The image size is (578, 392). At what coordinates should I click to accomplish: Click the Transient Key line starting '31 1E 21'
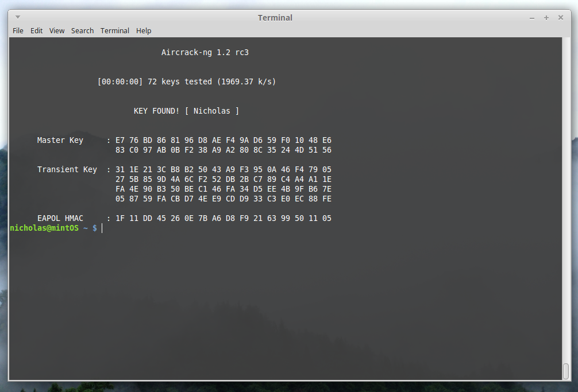(224, 169)
